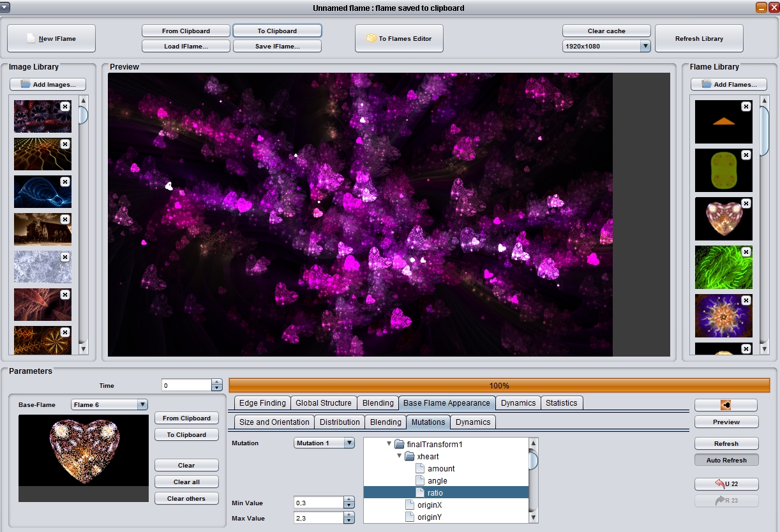Image resolution: width=780 pixels, height=532 pixels.
Task: Open Add Images dialog in Image Library
Action: click(x=48, y=84)
